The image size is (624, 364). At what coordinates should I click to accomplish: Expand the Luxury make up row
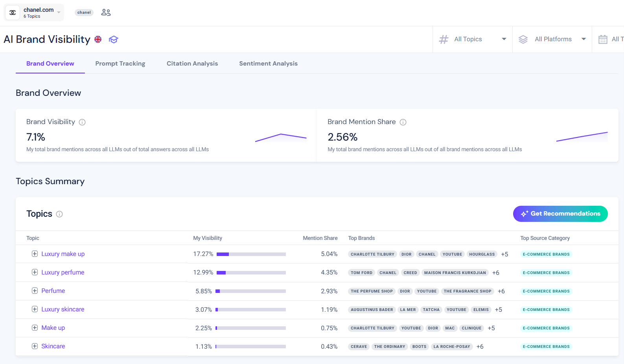35,254
